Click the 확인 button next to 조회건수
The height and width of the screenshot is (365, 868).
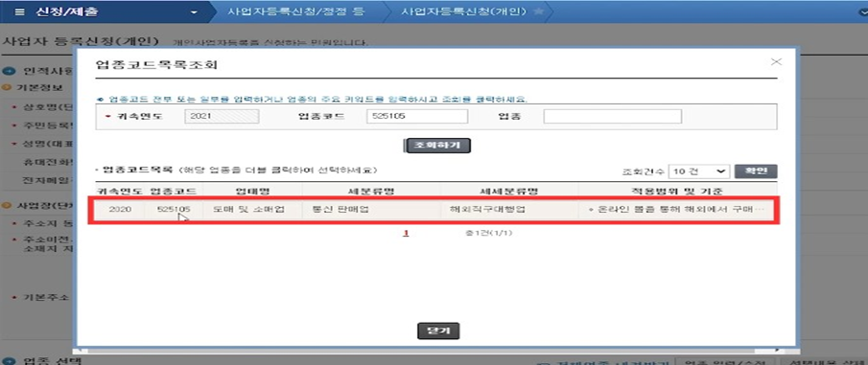(x=756, y=171)
